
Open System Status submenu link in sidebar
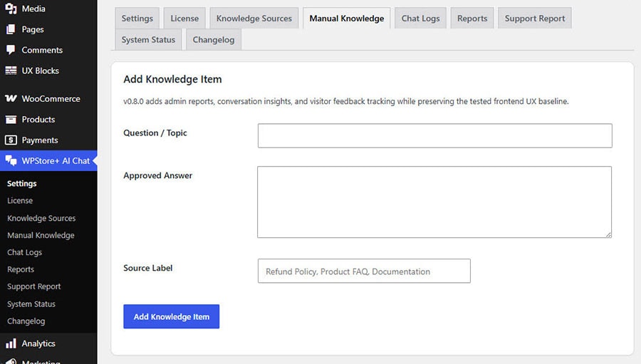tap(31, 304)
